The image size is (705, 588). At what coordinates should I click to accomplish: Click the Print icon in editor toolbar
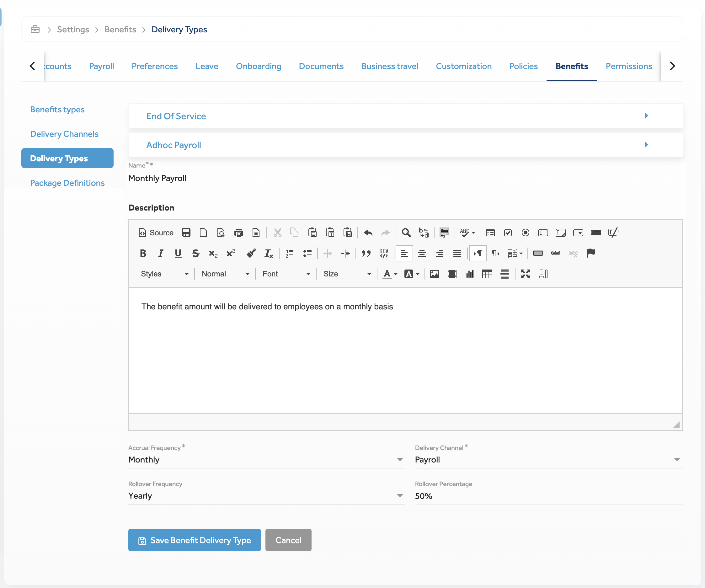239,233
